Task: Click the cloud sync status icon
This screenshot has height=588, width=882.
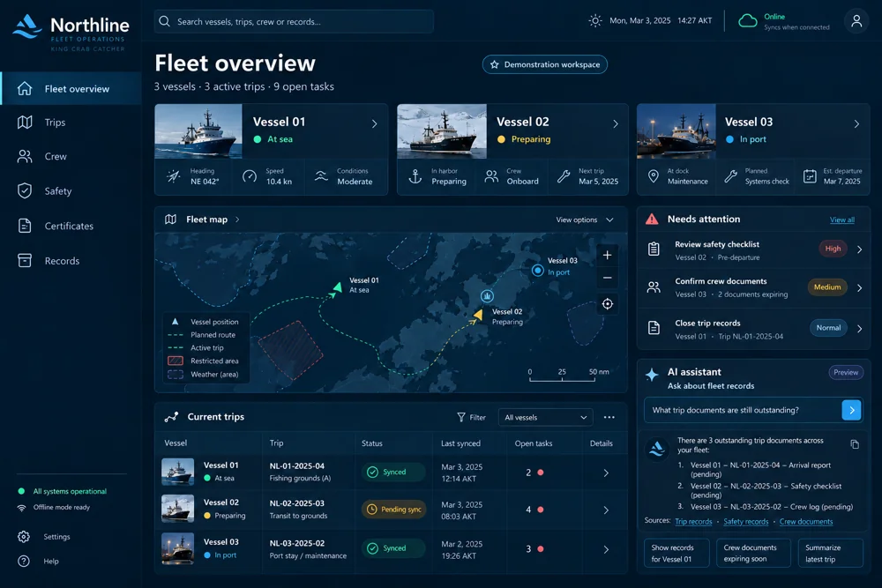Action: click(x=748, y=21)
